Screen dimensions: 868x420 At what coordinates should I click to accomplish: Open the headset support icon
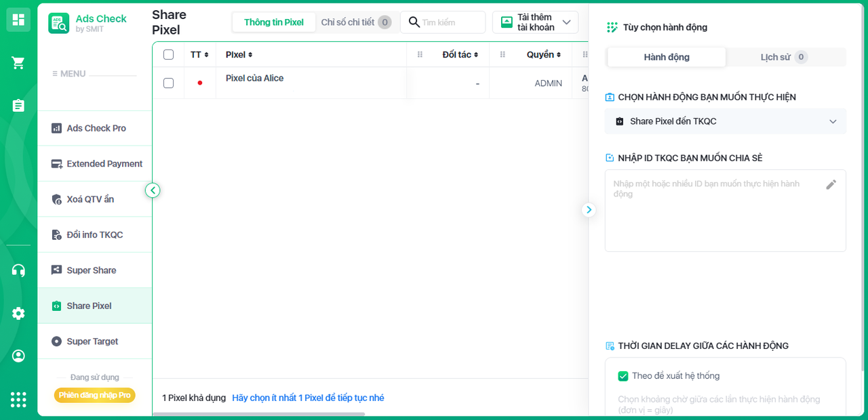point(18,270)
